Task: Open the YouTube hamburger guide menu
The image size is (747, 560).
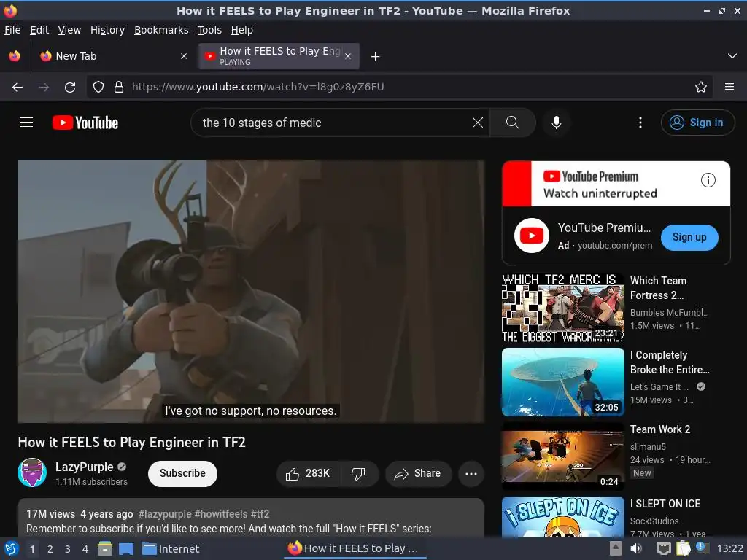Action: point(26,122)
